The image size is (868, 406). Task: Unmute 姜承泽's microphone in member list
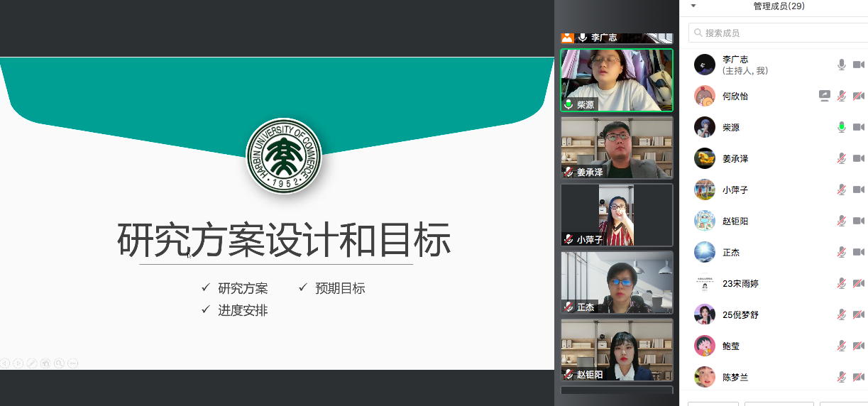click(841, 158)
